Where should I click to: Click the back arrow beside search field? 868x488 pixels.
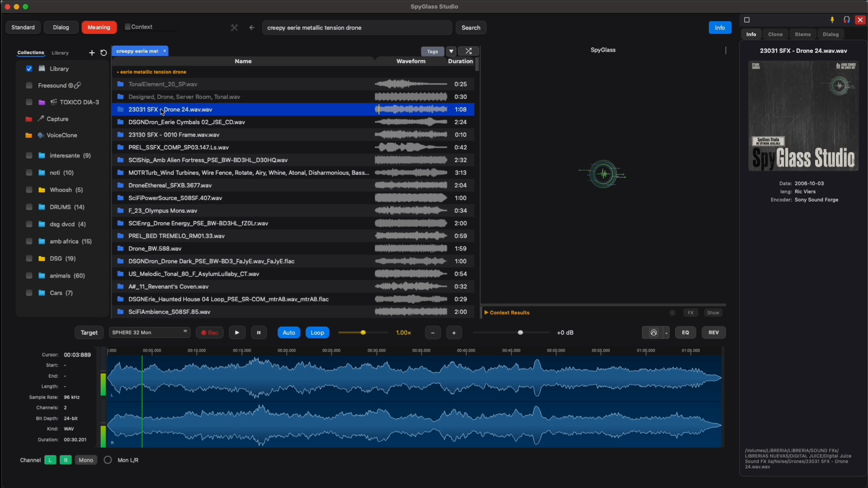252,28
